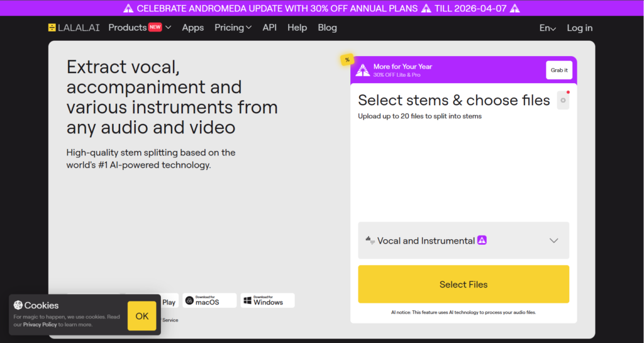Expand the Vocal and Instrumental stem selector
The width and height of the screenshot is (644, 343).
(x=553, y=240)
